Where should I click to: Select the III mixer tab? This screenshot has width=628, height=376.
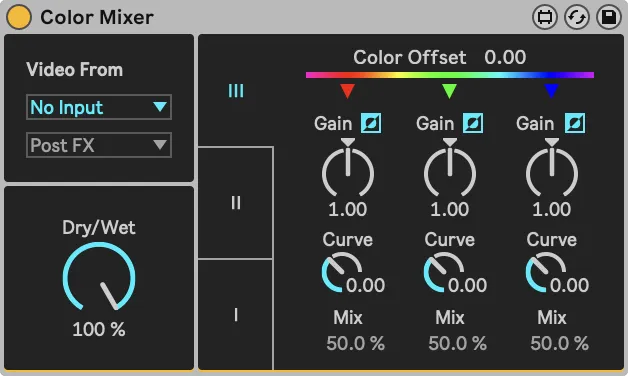pos(236,91)
